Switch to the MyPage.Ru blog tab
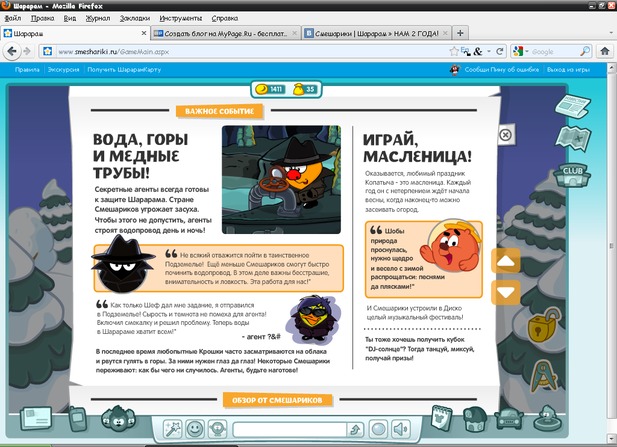Screen dimensions: 617x447 click(x=226, y=33)
